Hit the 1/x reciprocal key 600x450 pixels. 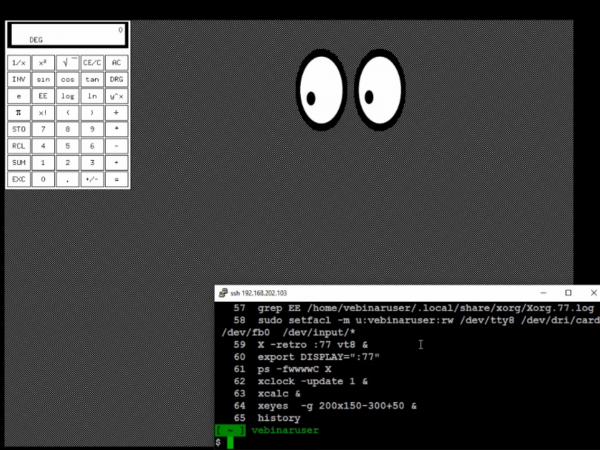point(18,62)
